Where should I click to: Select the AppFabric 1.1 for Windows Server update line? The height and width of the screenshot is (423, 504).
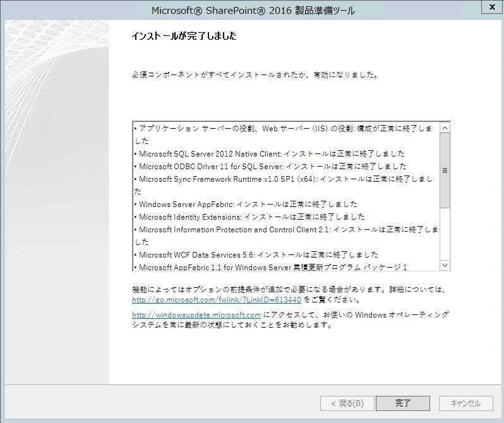point(271,267)
